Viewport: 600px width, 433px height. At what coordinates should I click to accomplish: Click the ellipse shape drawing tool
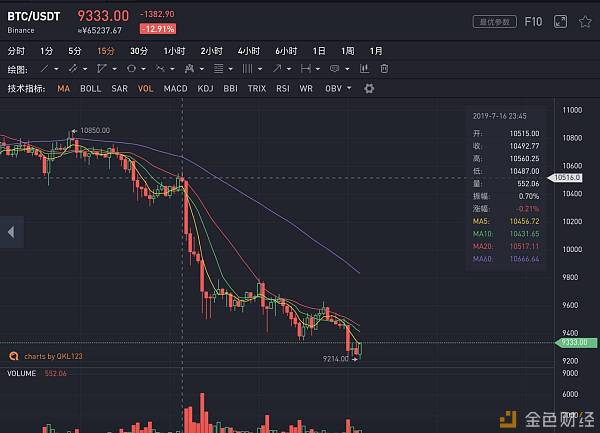[130, 69]
